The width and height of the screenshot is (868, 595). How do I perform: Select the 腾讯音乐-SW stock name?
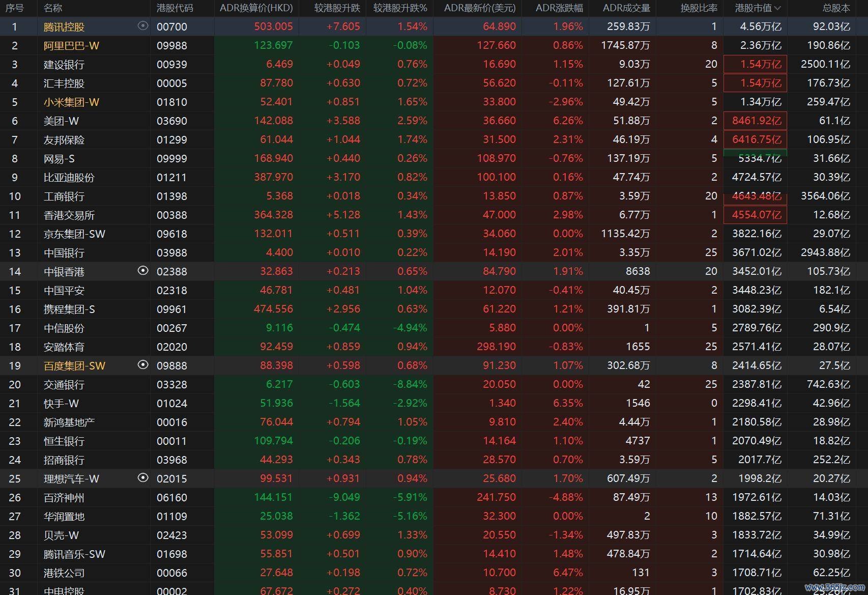pos(74,554)
